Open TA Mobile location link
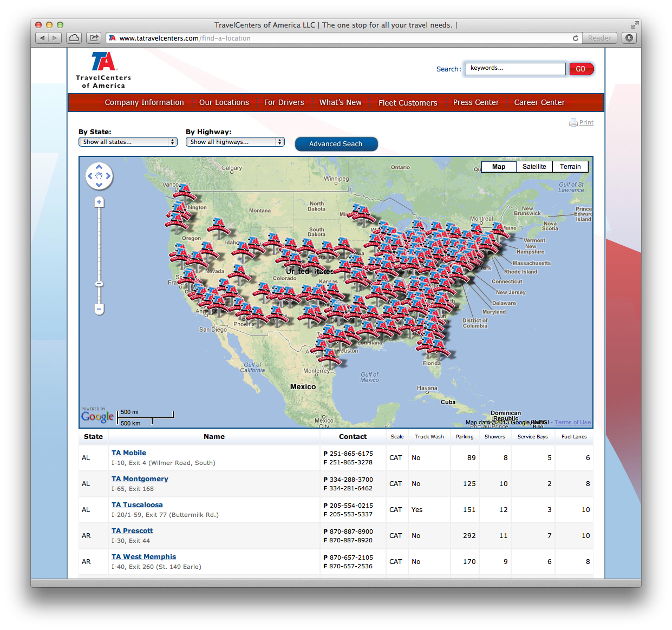Image resolution: width=672 pixels, height=630 pixels. click(x=129, y=453)
